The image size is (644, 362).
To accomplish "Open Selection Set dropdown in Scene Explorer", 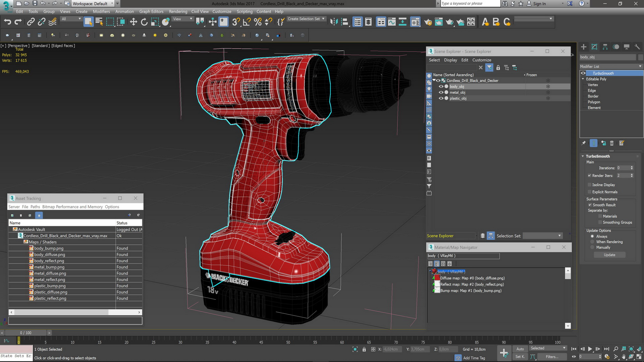I will [x=542, y=236].
